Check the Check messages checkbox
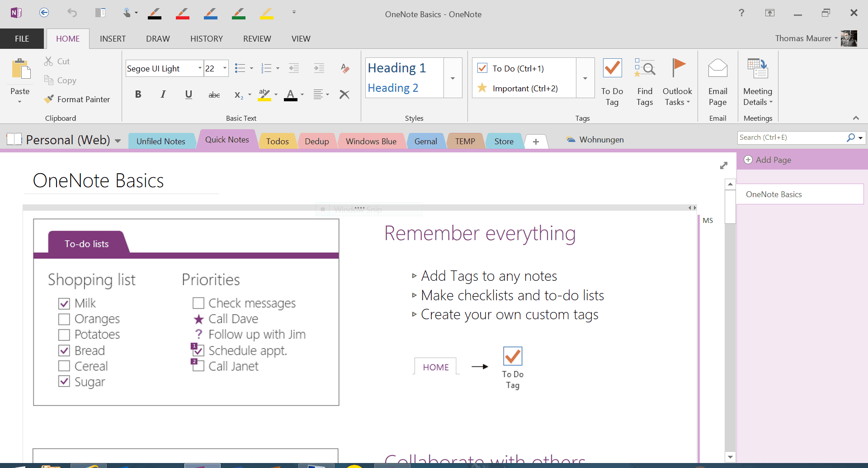 [198, 303]
